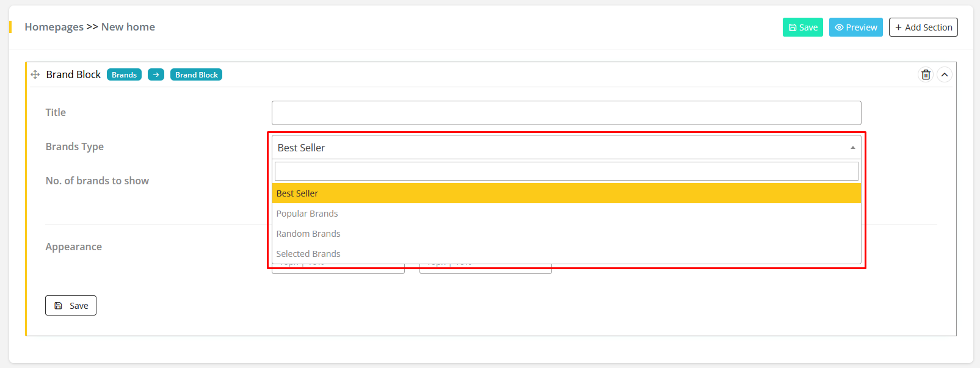
Task: Delete the Brand Block section via trash icon
Action: click(926, 74)
